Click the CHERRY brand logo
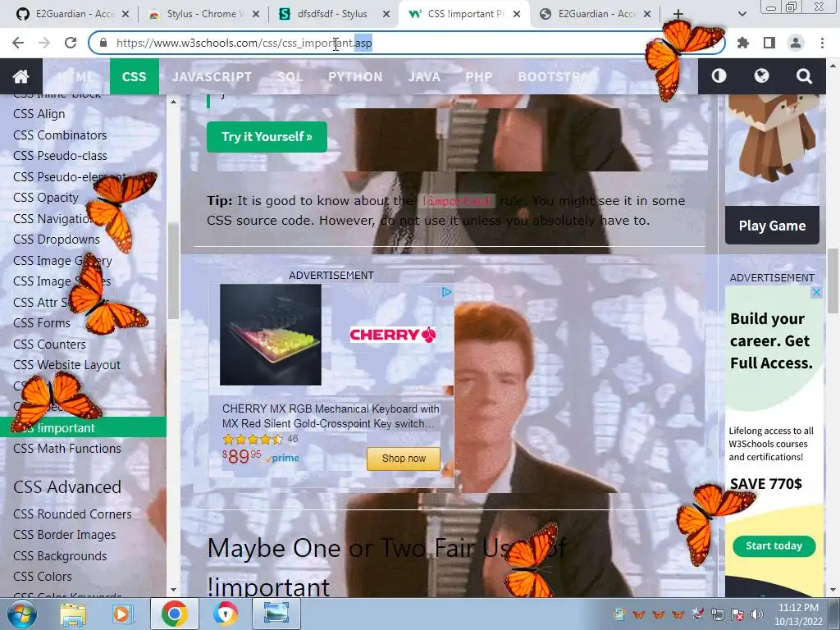The height and width of the screenshot is (630, 840). (x=393, y=335)
